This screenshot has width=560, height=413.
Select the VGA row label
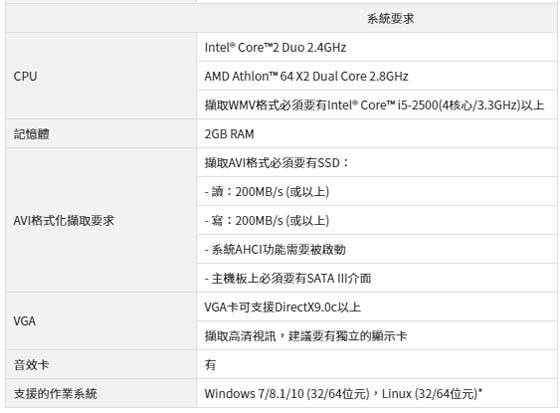24,321
